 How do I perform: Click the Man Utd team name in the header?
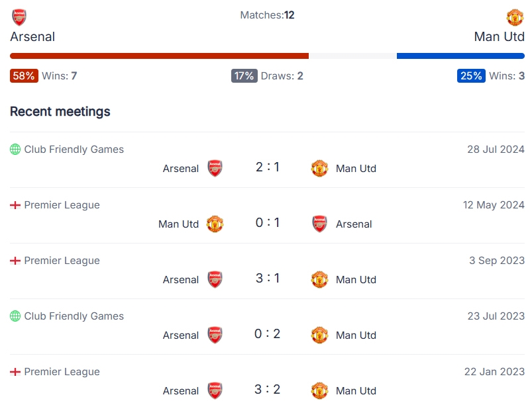click(499, 36)
